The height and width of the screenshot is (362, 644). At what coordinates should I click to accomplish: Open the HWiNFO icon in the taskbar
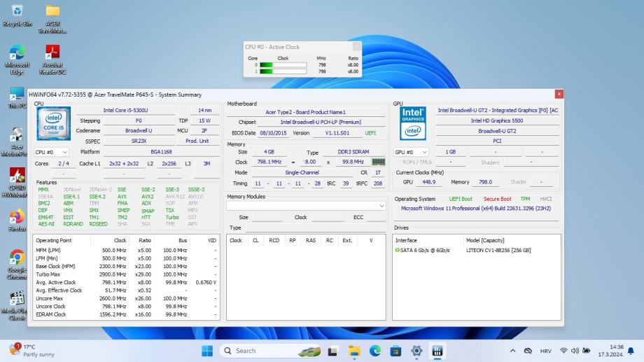[438, 351]
